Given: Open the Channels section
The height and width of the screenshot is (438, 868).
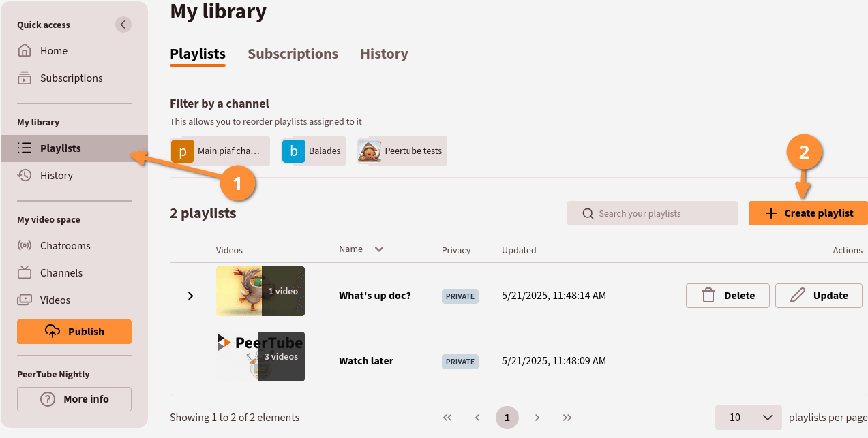Looking at the screenshot, I should [x=61, y=273].
